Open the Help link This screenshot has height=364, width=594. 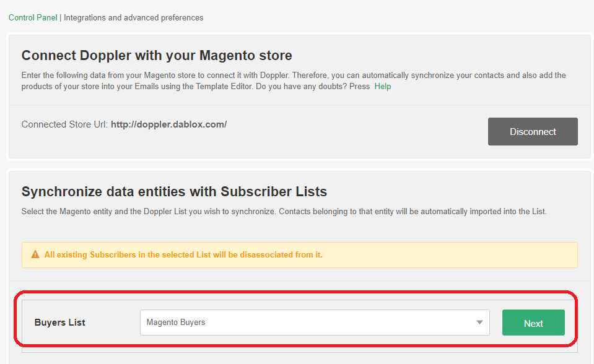pos(383,87)
